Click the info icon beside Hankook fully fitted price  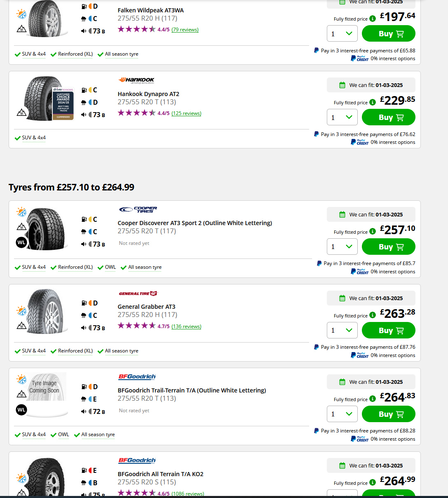click(x=373, y=102)
